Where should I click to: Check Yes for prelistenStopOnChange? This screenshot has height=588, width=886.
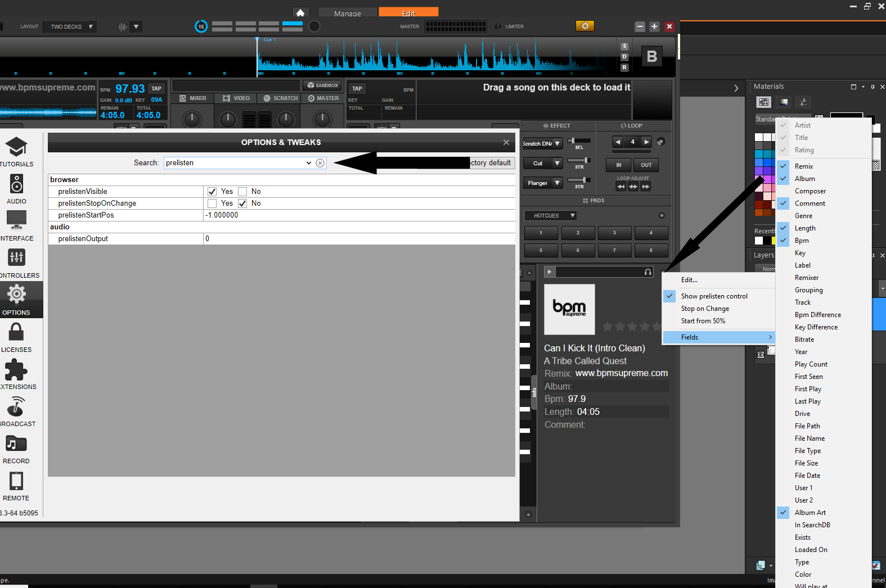pyautogui.click(x=212, y=203)
